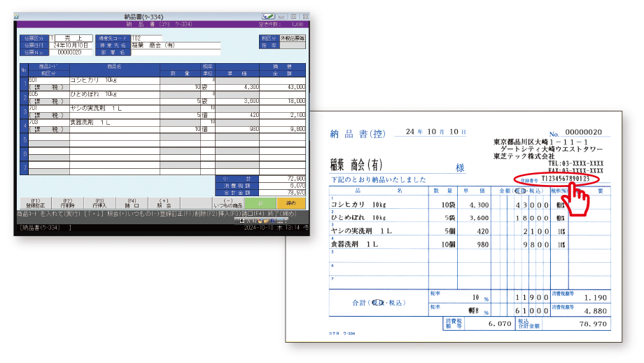644x363 pixels.
Task: Click product code 801 in row 1
Action: [x=33, y=80]
